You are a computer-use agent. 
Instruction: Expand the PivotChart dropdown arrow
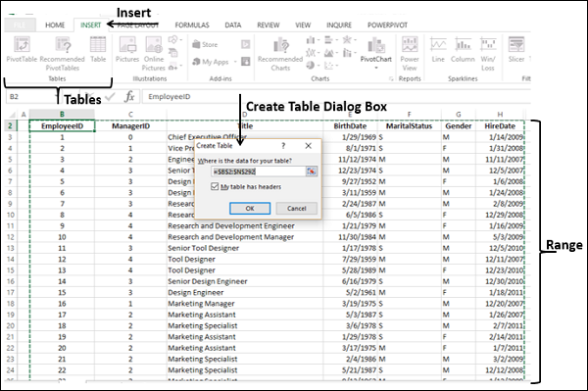[x=376, y=68]
